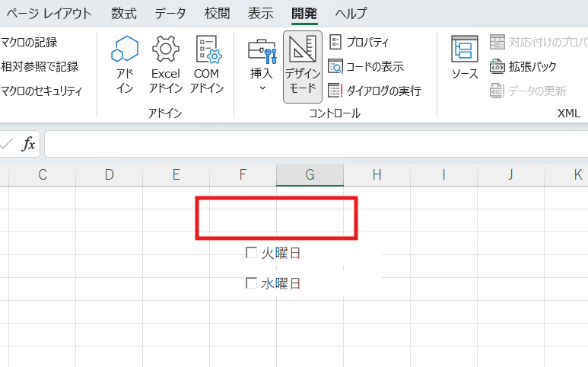This screenshot has height=367, width=588.
Task: Open マクロのセキュリティ settings
Action: click(41, 91)
